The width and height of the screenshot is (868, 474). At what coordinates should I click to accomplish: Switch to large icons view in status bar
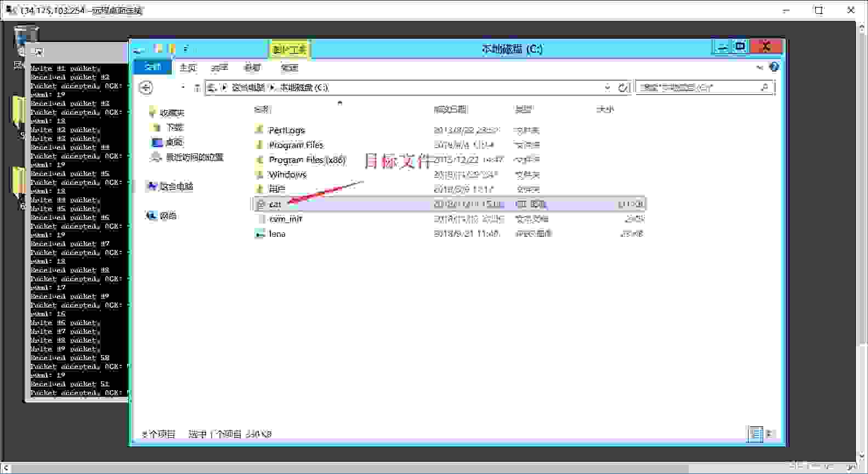point(770,434)
